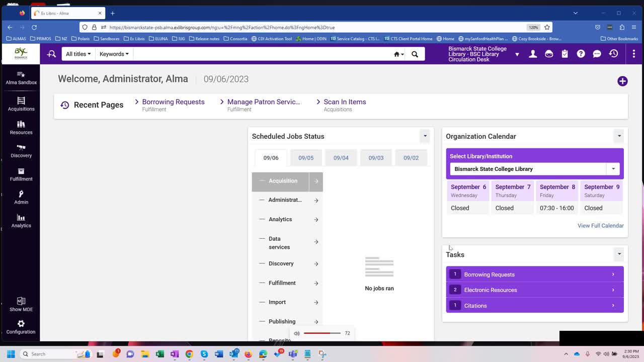Click the add widget plus button
Viewport: 644px width, 362px height.
[x=622, y=81]
